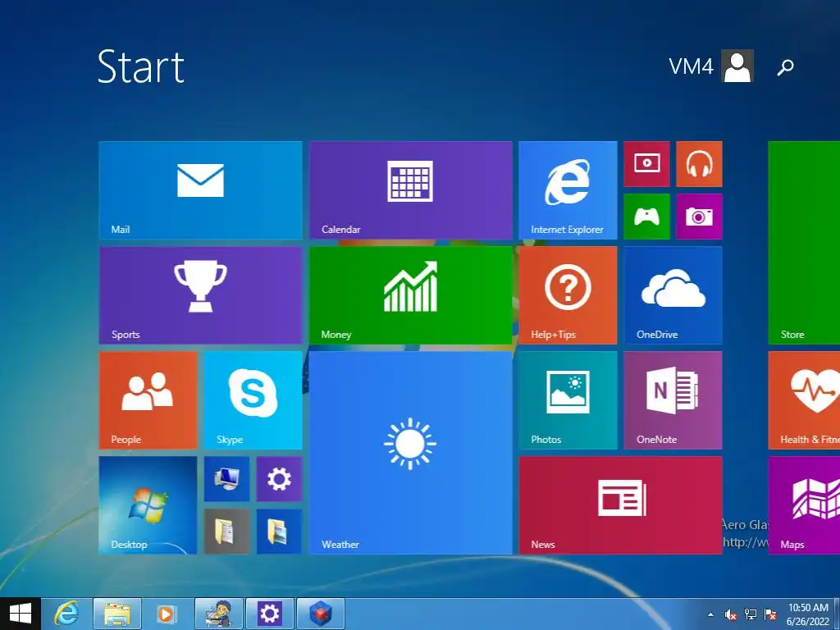Open the settings gear app on taskbar
This screenshot has height=630, width=840.
[269, 614]
